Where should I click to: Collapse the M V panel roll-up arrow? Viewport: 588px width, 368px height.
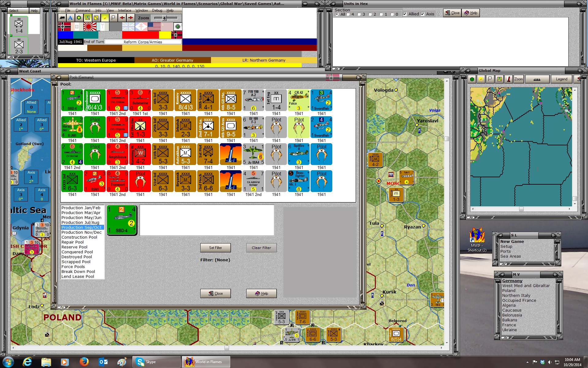click(503, 275)
